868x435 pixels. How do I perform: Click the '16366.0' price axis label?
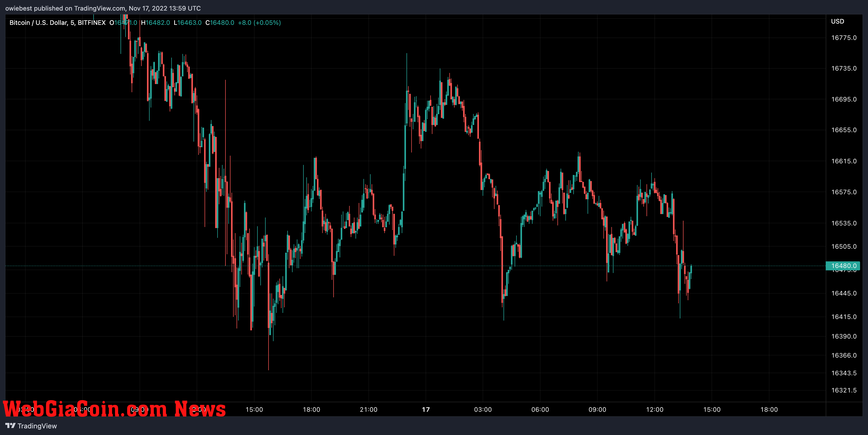tap(844, 355)
